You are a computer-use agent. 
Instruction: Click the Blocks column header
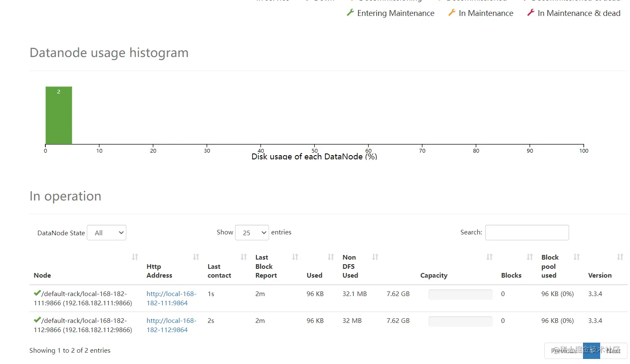coord(511,275)
